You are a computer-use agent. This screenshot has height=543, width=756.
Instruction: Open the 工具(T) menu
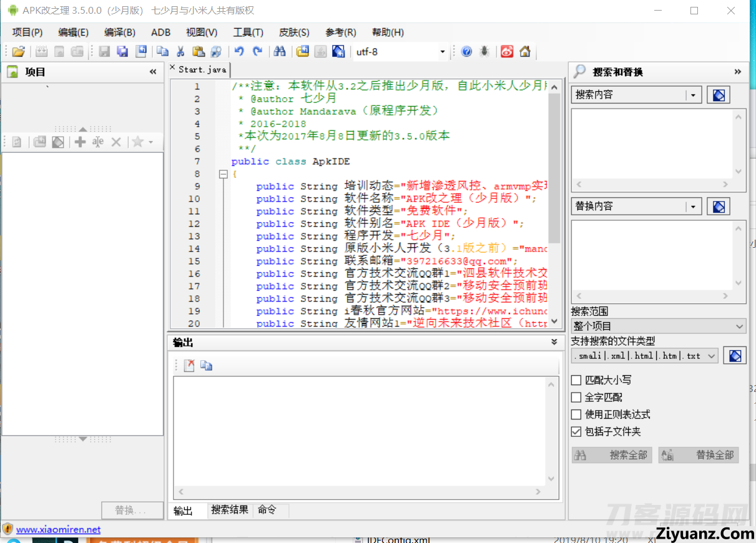click(x=248, y=32)
